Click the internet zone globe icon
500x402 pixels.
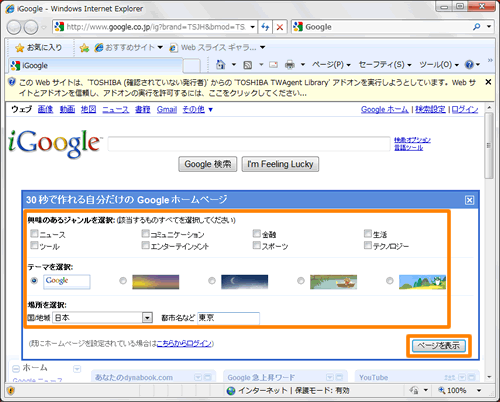(231, 391)
